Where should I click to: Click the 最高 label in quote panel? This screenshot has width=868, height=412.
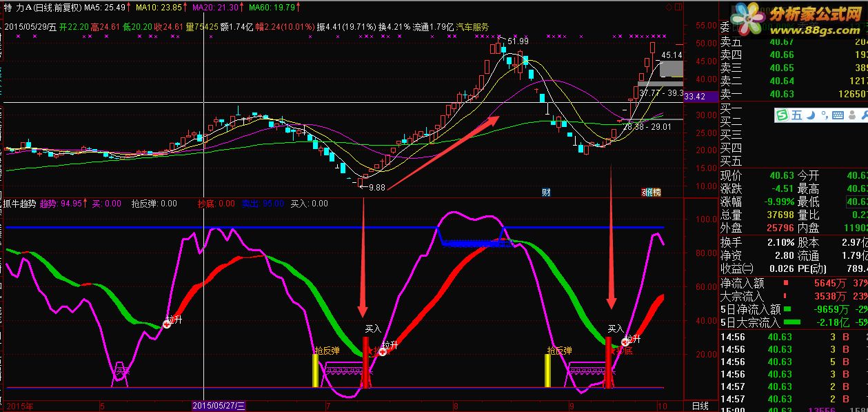point(809,188)
